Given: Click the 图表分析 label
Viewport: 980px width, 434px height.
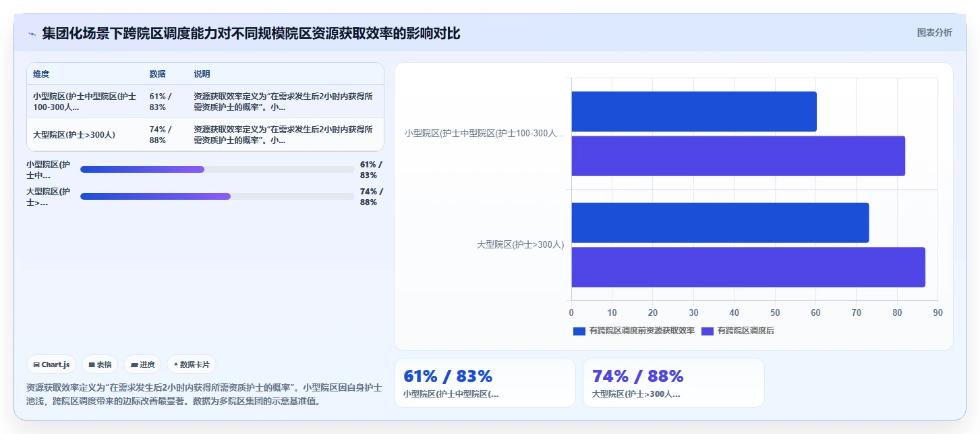Looking at the screenshot, I should (x=934, y=32).
